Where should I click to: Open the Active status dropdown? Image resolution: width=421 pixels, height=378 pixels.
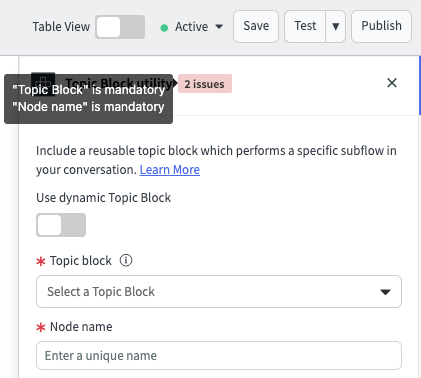point(199,27)
